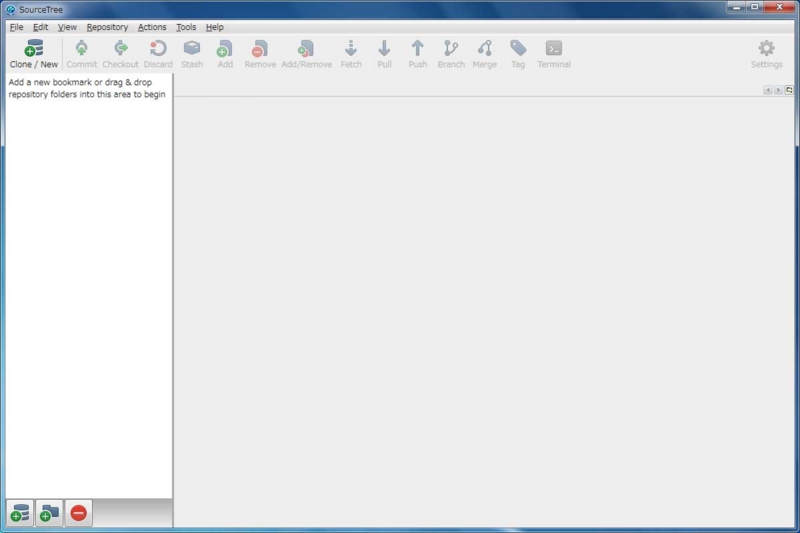
Task: Open the Edit menu
Action: point(40,27)
